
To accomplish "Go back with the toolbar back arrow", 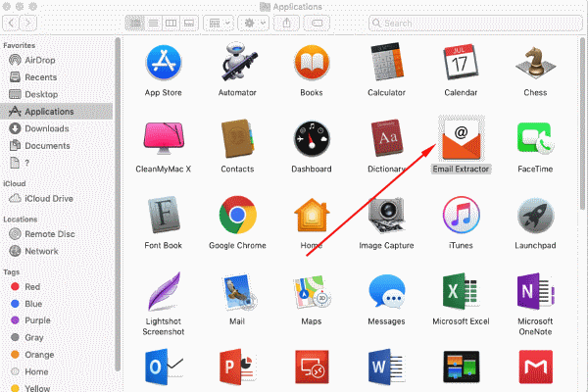I will coord(11,24).
